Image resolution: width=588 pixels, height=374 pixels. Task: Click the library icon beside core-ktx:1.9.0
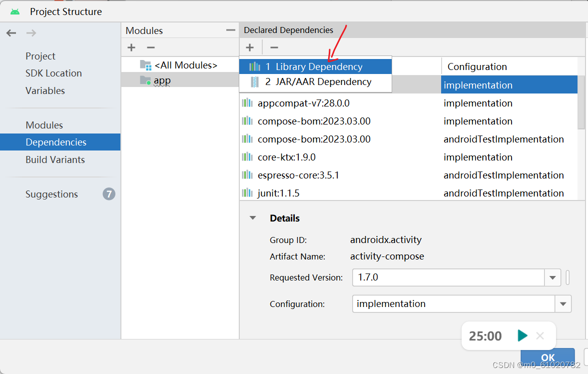tap(248, 157)
